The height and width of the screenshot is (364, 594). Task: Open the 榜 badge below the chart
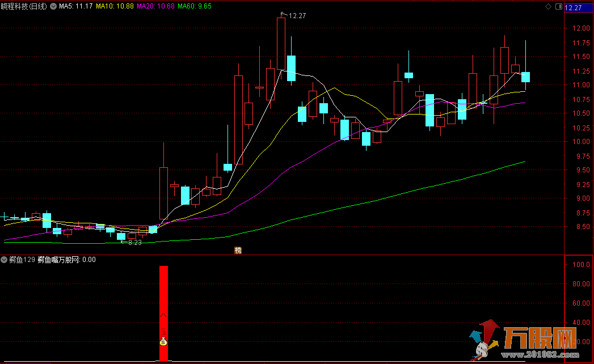238,251
